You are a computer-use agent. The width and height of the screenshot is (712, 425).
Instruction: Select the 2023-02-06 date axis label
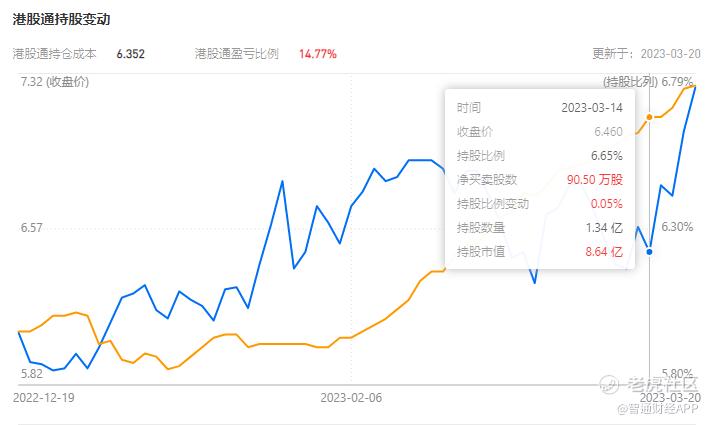coord(351,398)
